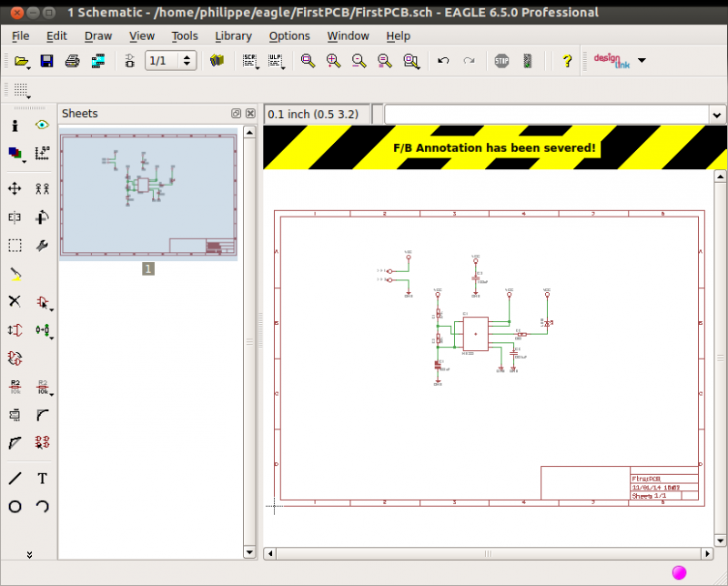
Task: Click the STOP command icon
Action: tap(501, 61)
